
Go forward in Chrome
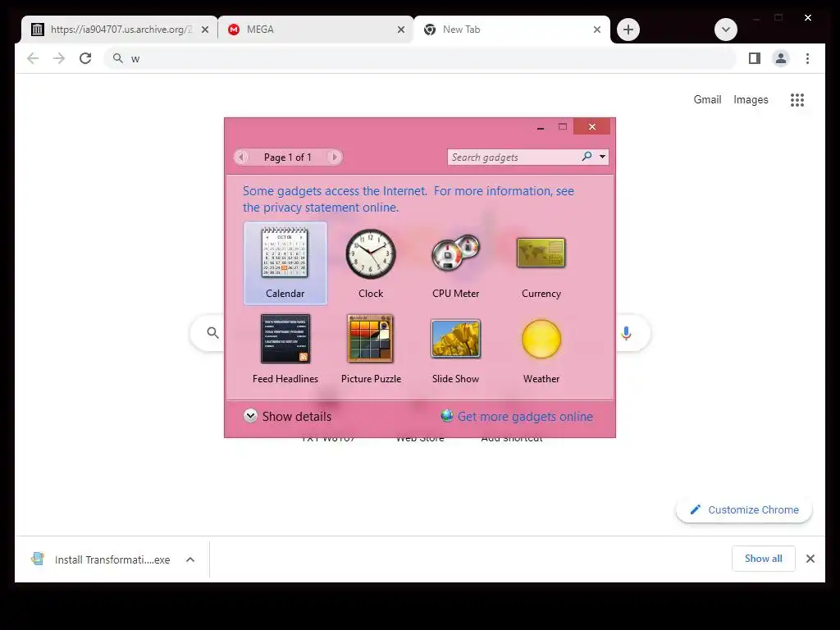59,58
